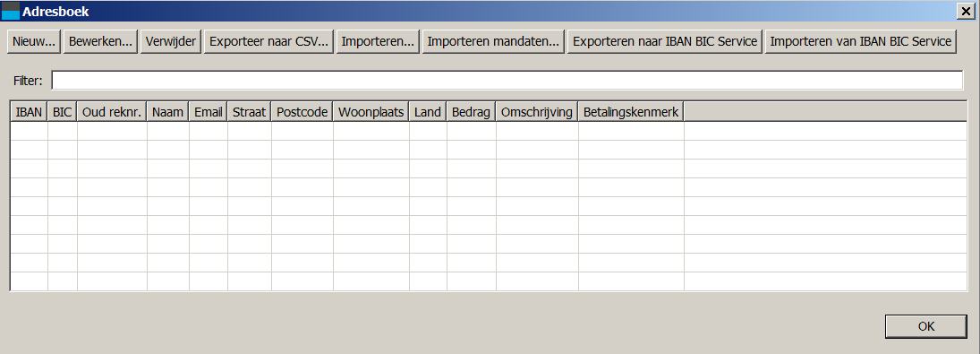Focus the Filter text field
The height and width of the screenshot is (354, 980).
[x=507, y=81]
